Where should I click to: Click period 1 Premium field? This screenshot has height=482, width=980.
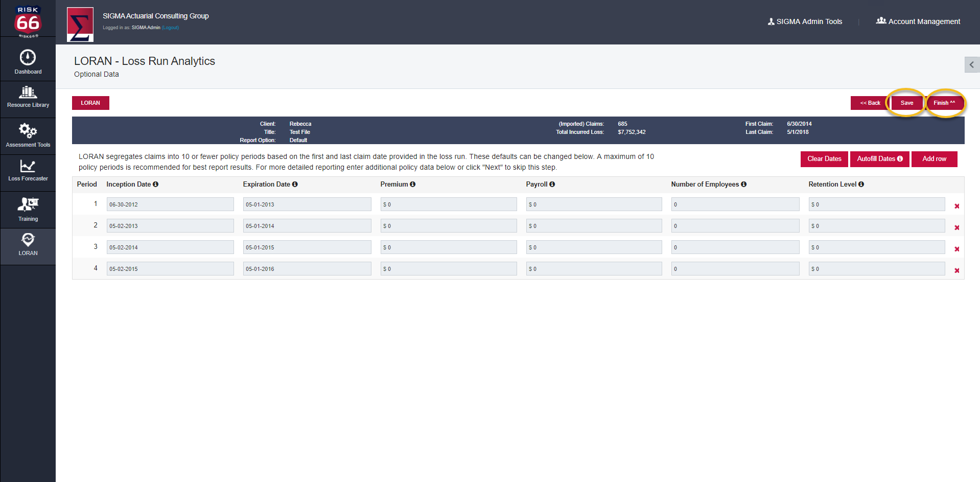(x=449, y=204)
